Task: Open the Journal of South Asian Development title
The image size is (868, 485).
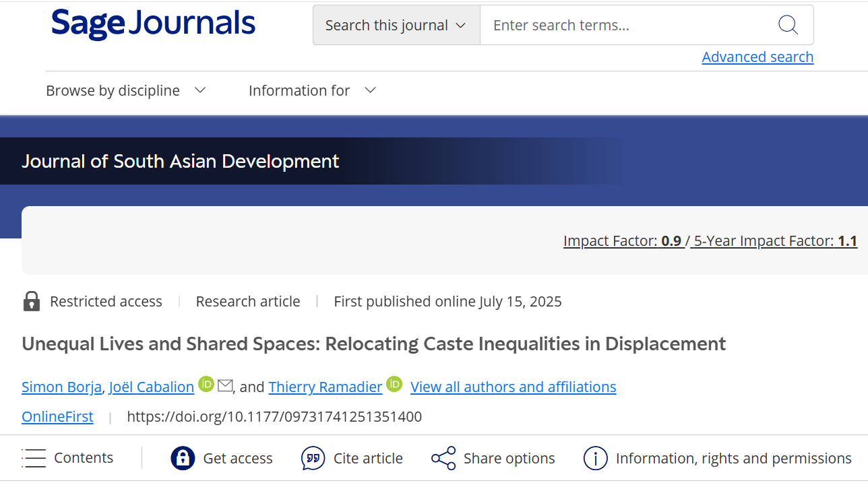Action: click(x=180, y=162)
